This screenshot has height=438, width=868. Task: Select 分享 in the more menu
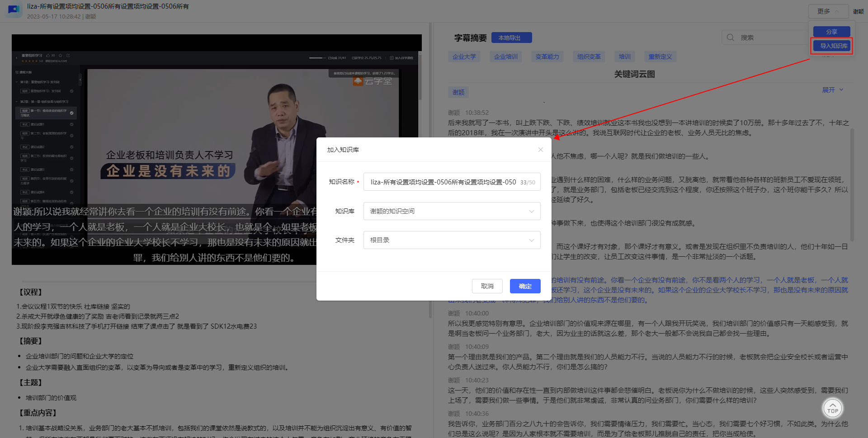pos(831,32)
